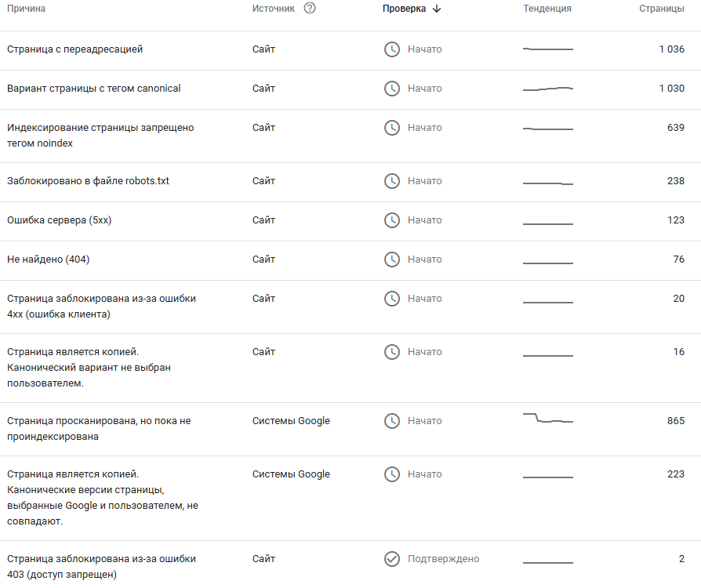Image resolution: width=701 pixels, height=588 pixels.
Task: Open the 403 доступ запрещен error row
Action: [x=100, y=566]
